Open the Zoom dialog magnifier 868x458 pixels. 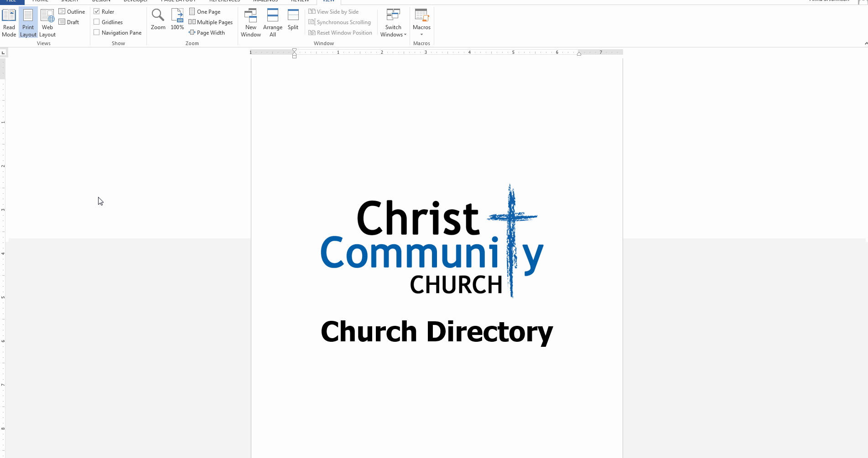tap(158, 19)
